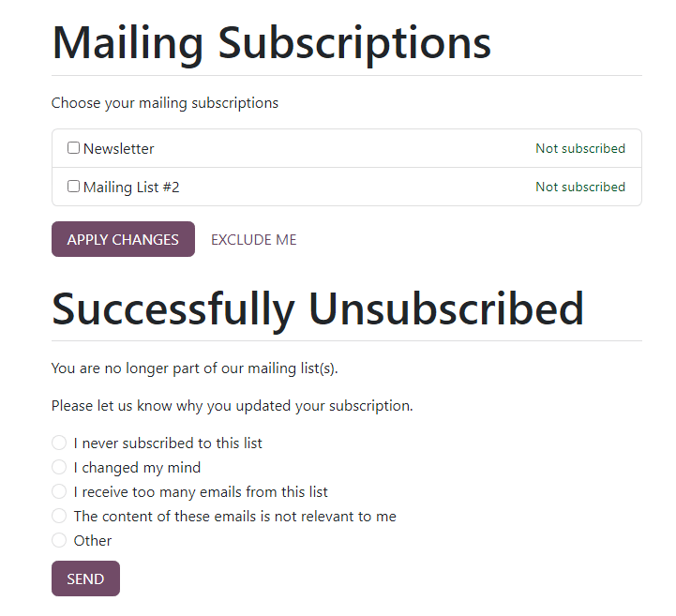Screen dimensions: 676x616
Task: Click the "Mailing Subscriptions" heading
Action: point(271,42)
